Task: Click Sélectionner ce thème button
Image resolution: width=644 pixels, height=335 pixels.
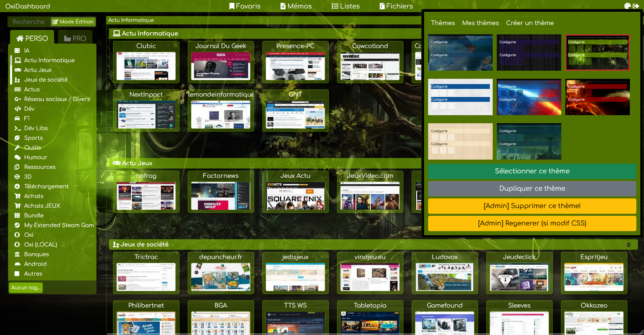Action: (532, 171)
